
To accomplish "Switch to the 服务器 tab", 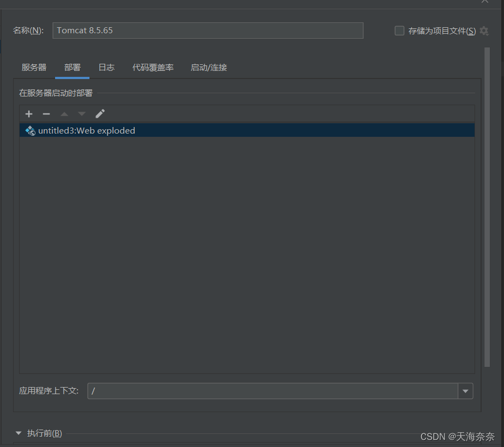I will (34, 68).
